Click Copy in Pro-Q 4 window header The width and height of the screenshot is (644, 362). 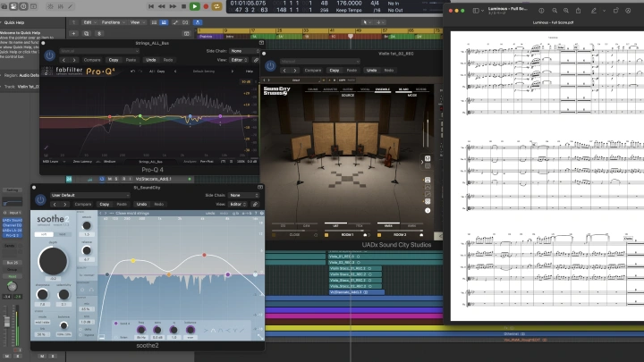tap(114, 60)
